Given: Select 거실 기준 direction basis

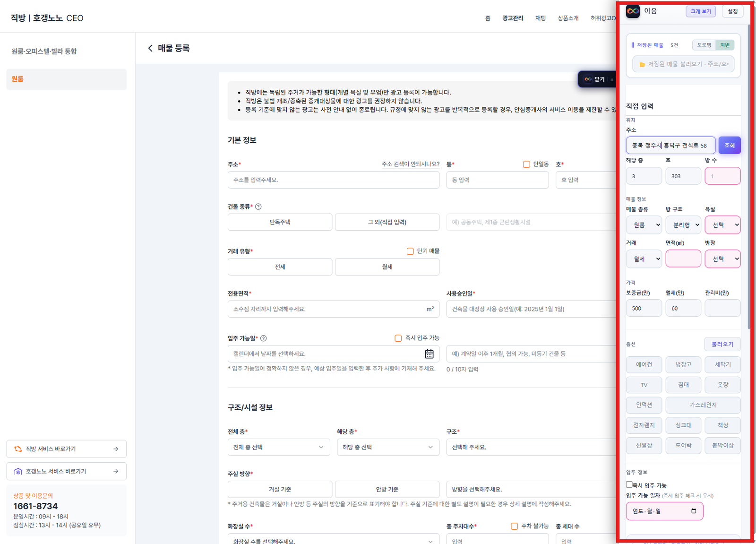Looking at the screenshot, I should 280,489.
